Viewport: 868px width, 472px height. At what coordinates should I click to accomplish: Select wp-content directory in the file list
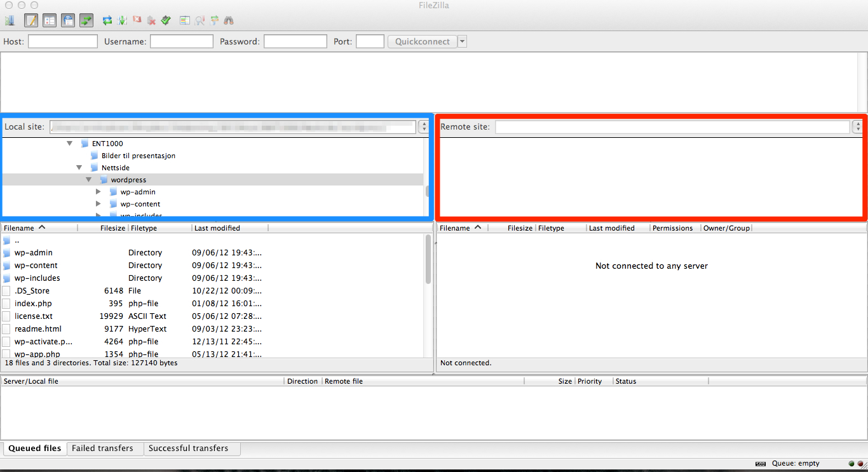tap(212, 266)
